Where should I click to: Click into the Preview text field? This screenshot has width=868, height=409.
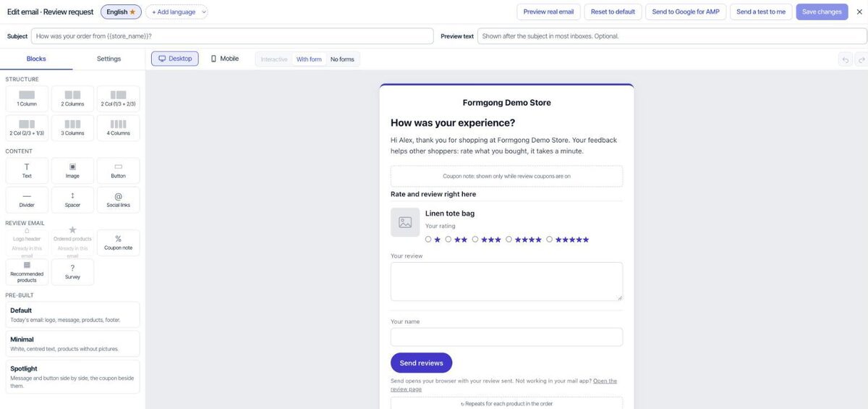(x=672, y=36)
